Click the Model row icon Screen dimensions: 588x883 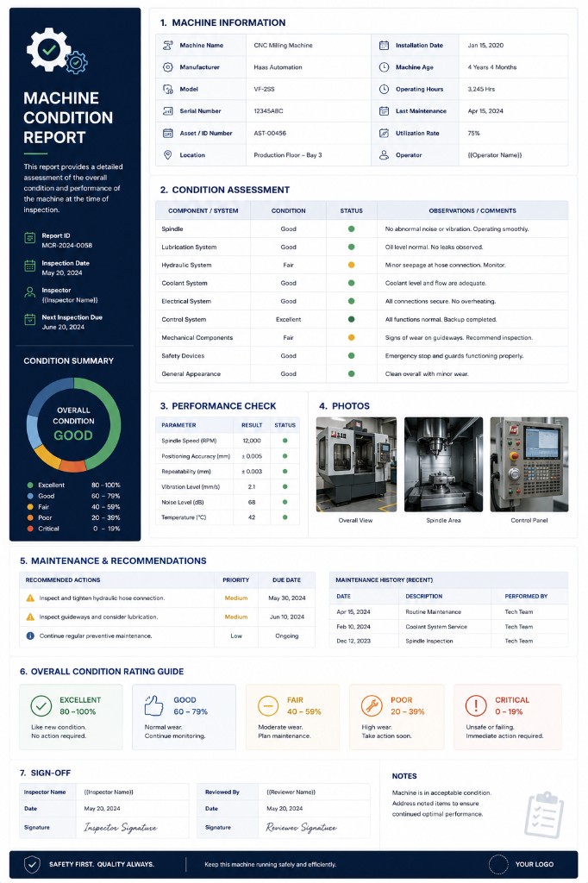(167, 89)
